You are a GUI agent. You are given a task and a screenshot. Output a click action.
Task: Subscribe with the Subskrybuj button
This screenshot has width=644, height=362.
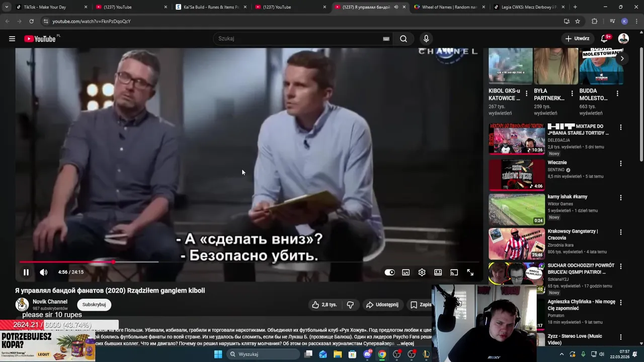click(x=94, y=305)
